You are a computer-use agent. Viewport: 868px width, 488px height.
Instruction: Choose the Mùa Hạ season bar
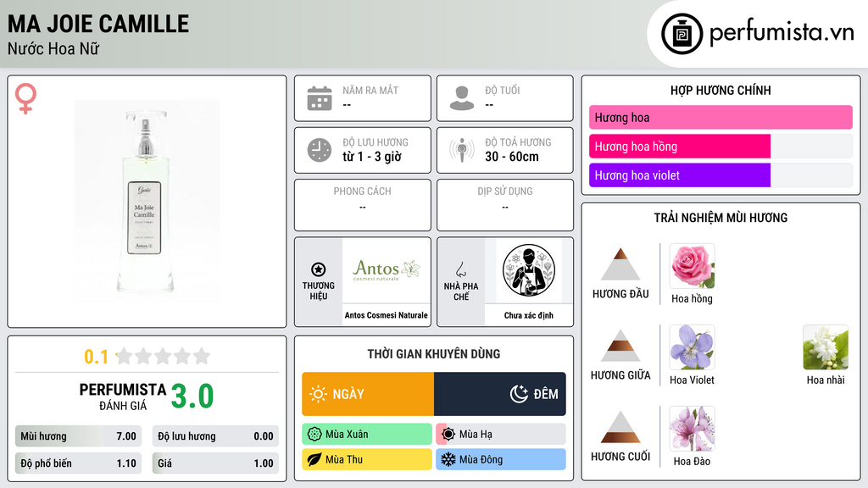pyautogui.click(x=501, y=435)
